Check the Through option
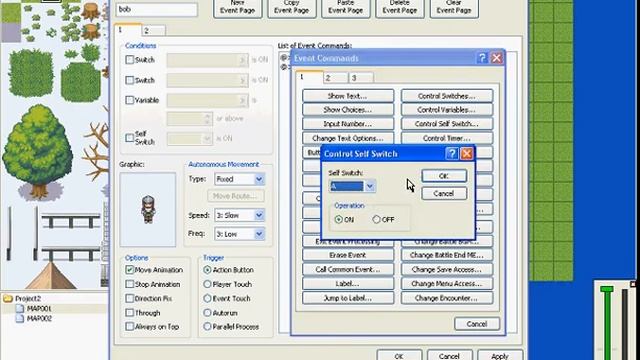This screenshot has height=360, width=640. [x=129, y=313]
